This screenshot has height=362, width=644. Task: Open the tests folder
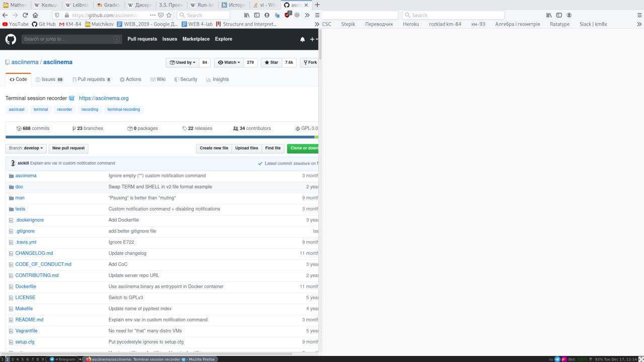[20, 209]
